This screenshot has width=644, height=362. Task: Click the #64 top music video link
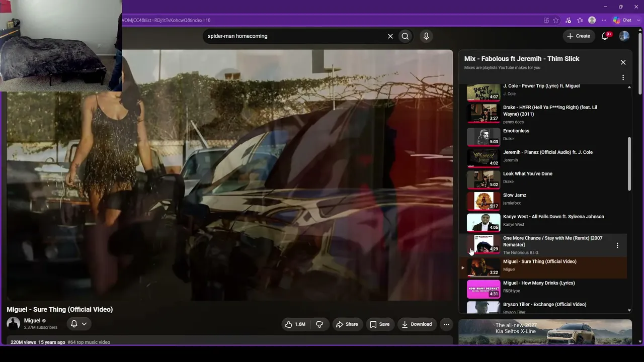89,342
